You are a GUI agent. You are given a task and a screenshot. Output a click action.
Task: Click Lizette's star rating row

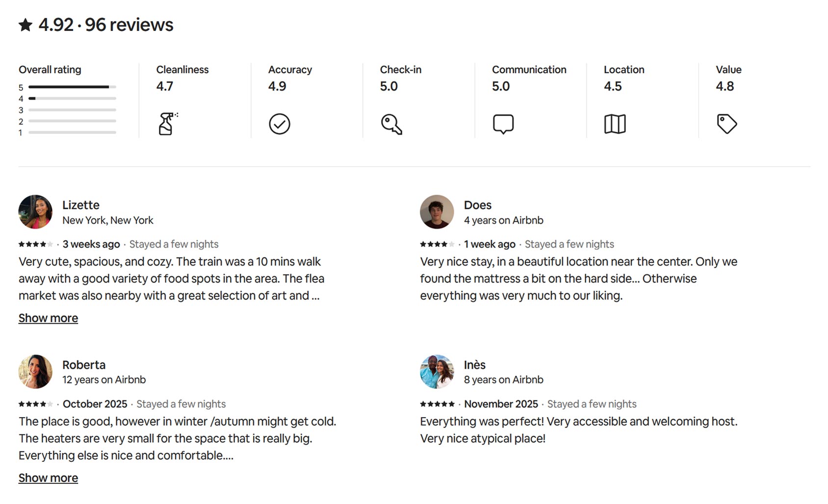pyautogui.click(x=36, y=244)
